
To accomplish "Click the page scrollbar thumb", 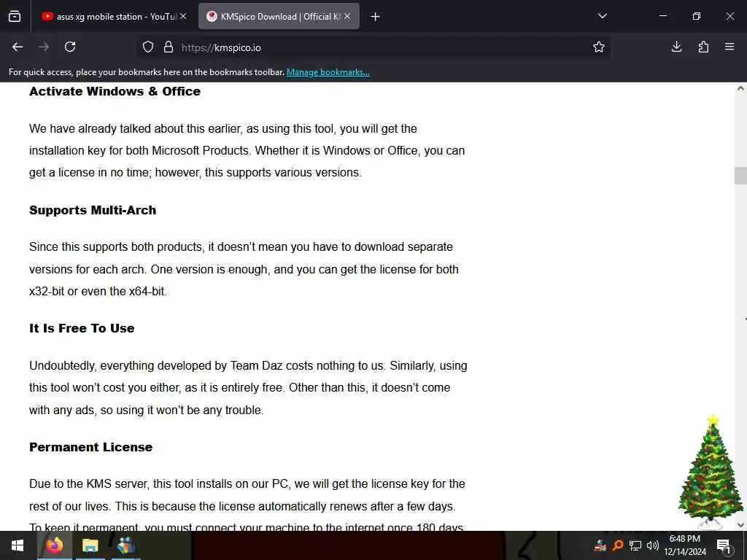I will pos(741,176).
